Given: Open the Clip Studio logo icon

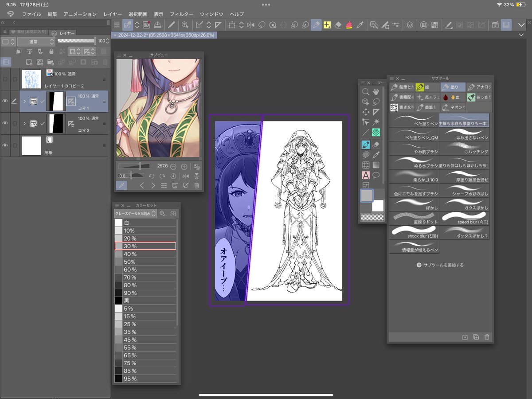Looking at the screenshot, I should pyautogui.click(x=11, y=14).
